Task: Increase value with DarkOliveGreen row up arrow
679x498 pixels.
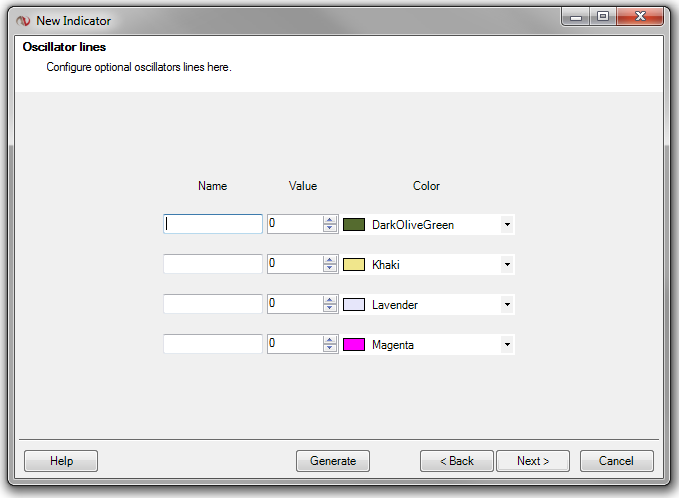Action: [x=330, y=220]
